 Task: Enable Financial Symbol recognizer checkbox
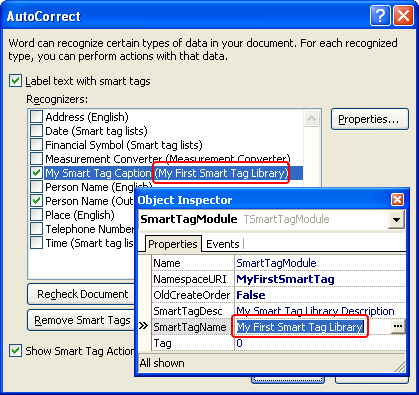pyautogui.click(x=36, y=145)
